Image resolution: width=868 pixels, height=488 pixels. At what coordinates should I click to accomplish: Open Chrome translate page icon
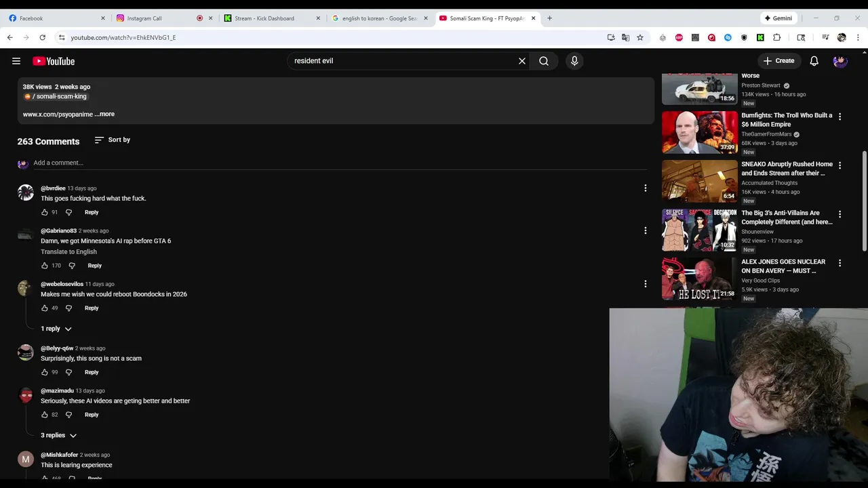click(x=625, y=37)
